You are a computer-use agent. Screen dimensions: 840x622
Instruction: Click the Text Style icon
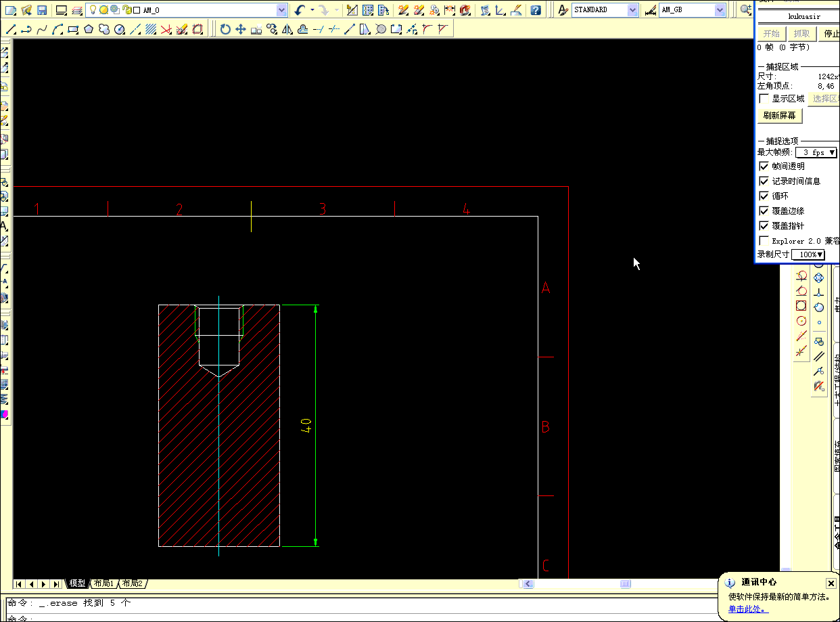(563, 10)
